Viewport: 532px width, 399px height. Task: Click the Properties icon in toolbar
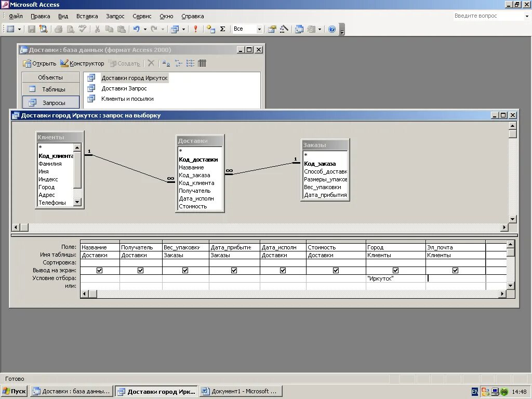pos(272,29)
